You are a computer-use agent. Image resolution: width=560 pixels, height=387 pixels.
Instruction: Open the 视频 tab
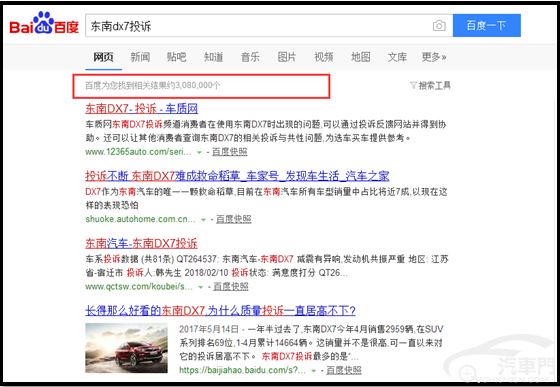(x=324, y=57)
